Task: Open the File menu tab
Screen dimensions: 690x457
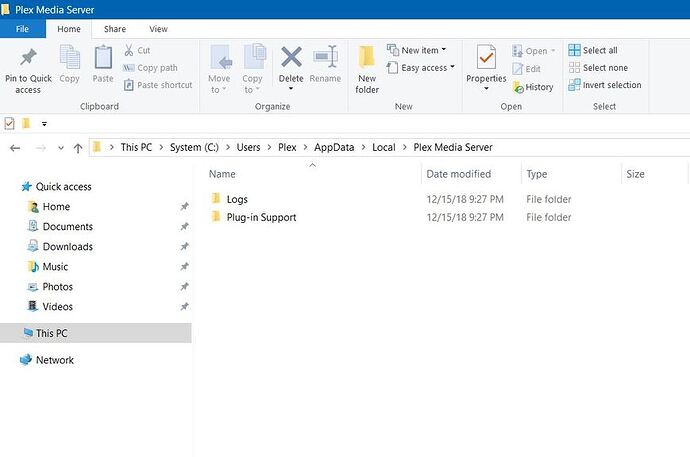Action: point(22,29)
